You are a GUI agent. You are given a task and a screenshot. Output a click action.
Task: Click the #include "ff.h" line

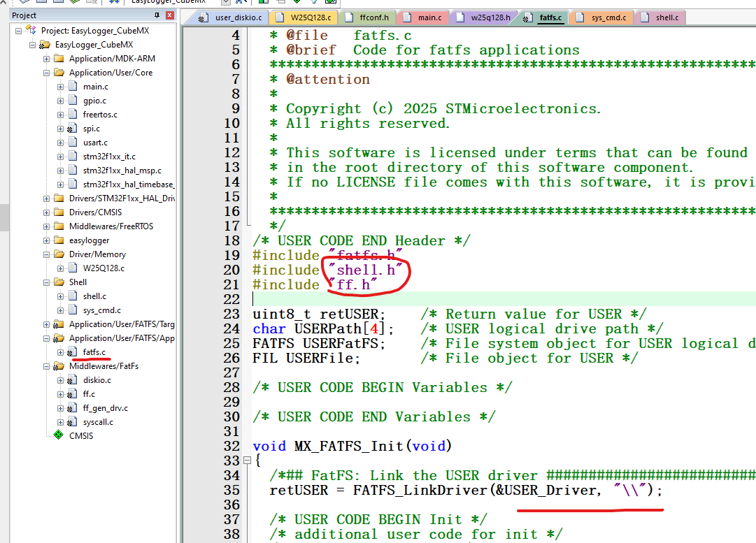click(x=314, y=284)
